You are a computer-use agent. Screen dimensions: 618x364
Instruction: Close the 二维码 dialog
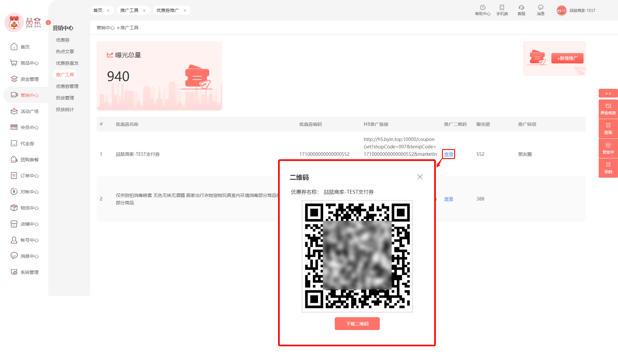tap(420, 177)
